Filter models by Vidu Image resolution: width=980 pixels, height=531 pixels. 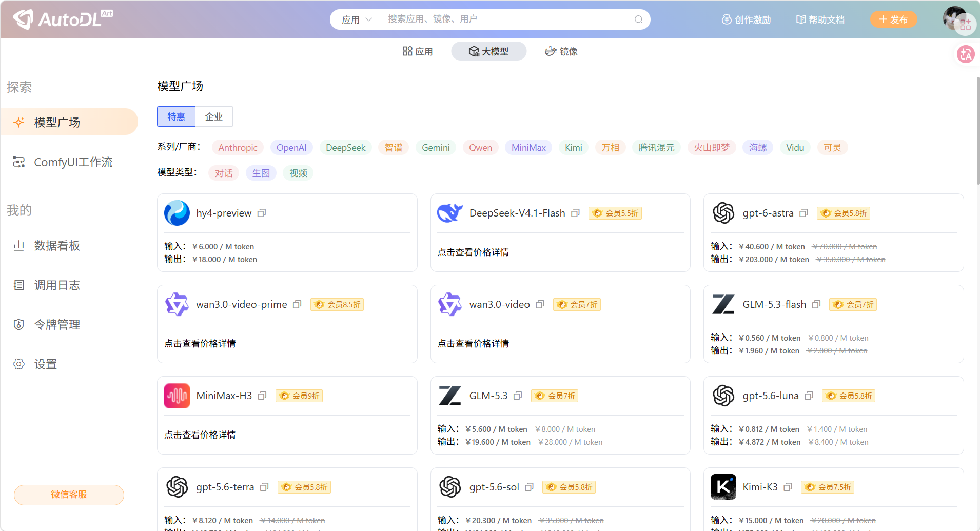click(795, 148)
